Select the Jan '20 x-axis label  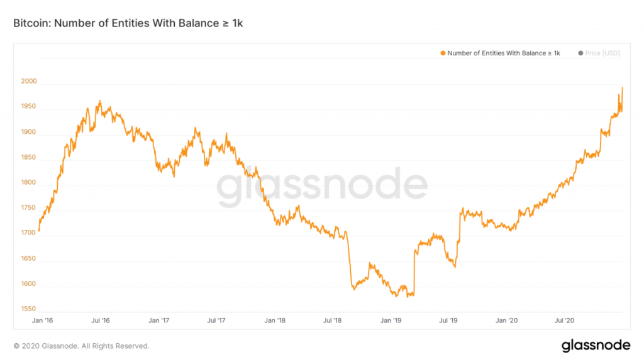(x=507, y=321)
